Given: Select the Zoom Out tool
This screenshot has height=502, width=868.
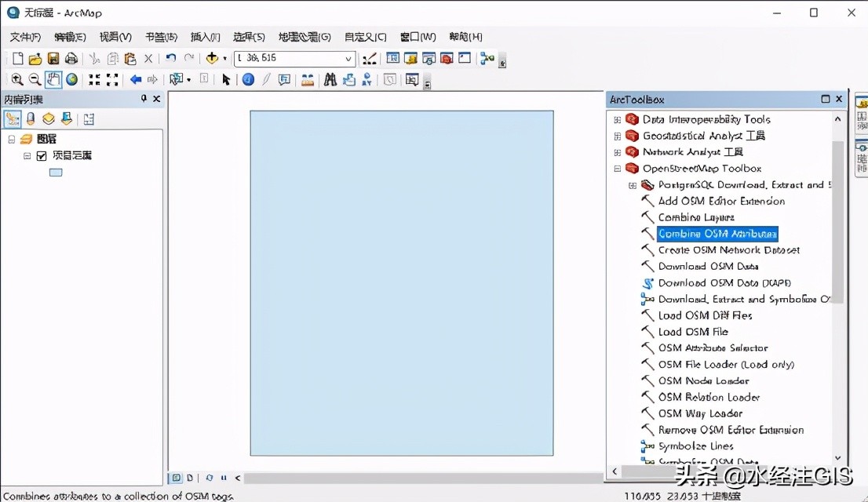Looking at the screenshot, I should click(x=35, y=80).
